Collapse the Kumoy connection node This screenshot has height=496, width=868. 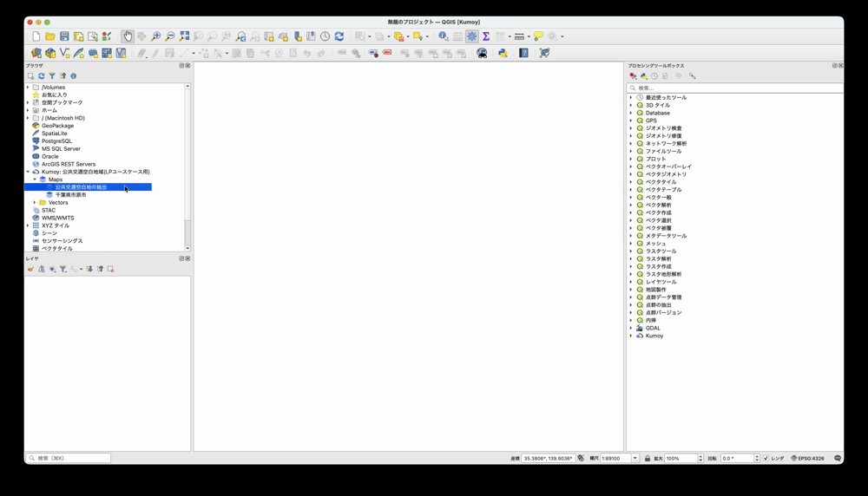(28, 172)
